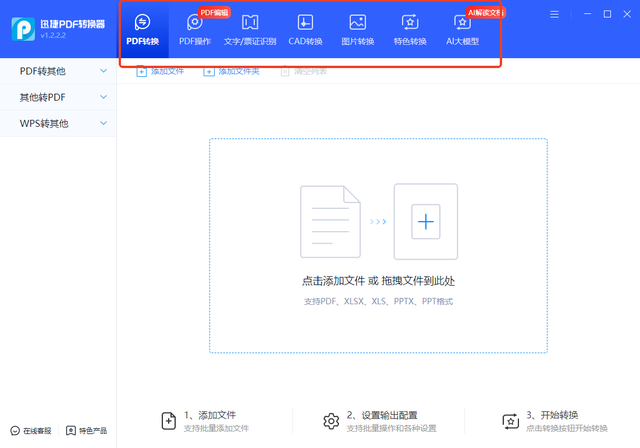
Task: Select the CAD转换 tab
Action: coord(305,29)
